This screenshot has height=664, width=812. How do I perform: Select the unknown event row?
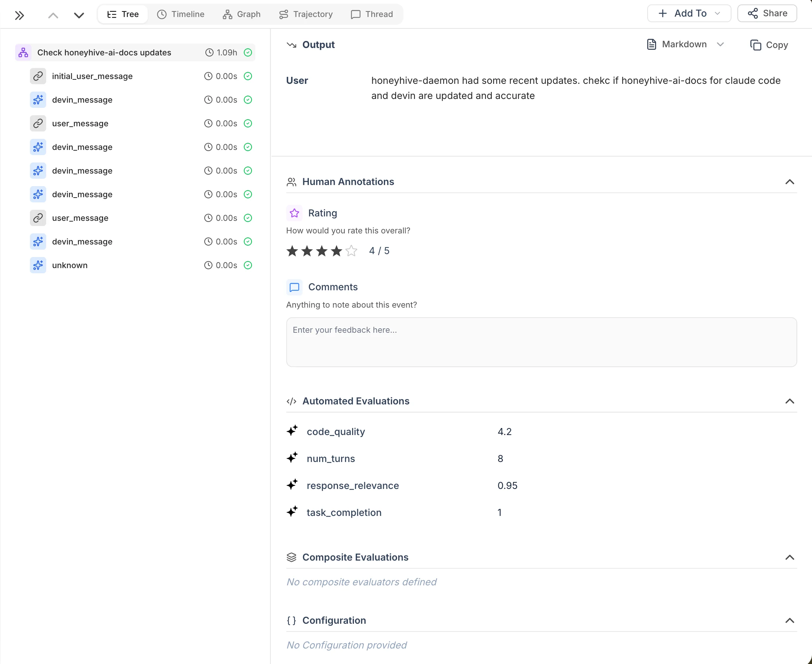(142, 265)
